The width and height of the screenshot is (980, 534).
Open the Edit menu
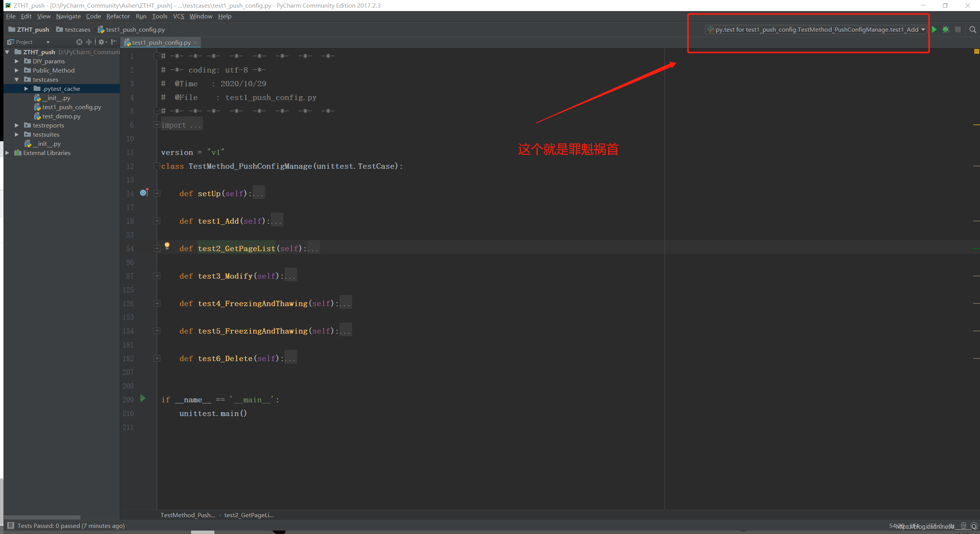(26, 16)
